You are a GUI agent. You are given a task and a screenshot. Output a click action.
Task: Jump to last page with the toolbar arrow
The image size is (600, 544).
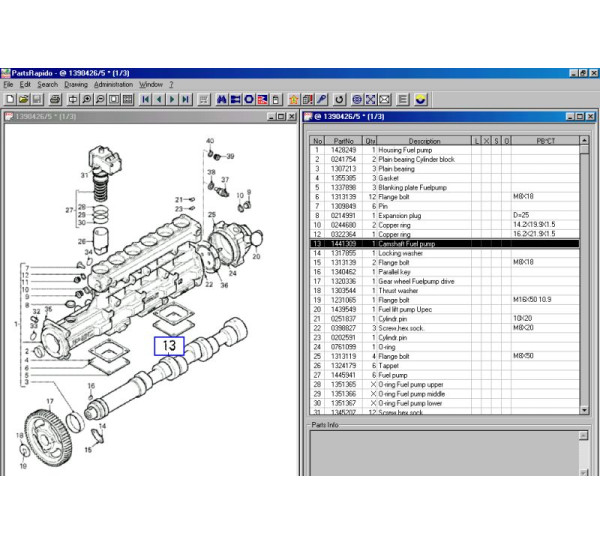(185, 100)
